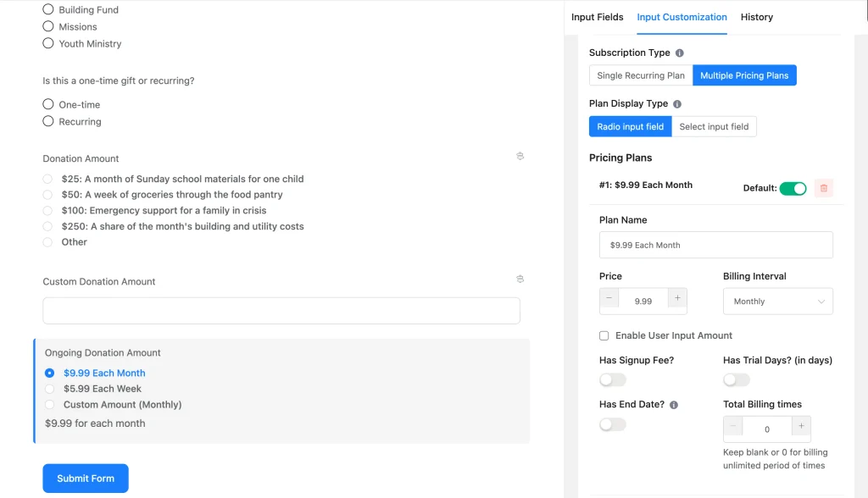The width and height of the screenshot is (868, 498).
Task: Click the Donation Amount field settings icon
Action: click(x=520, y=156)
